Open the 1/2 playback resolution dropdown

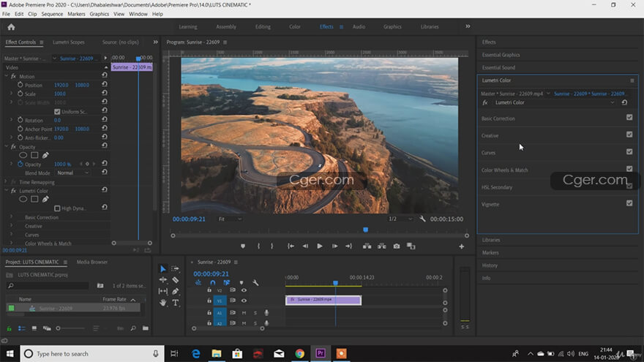pyautogui.click(x=400, y=219)
